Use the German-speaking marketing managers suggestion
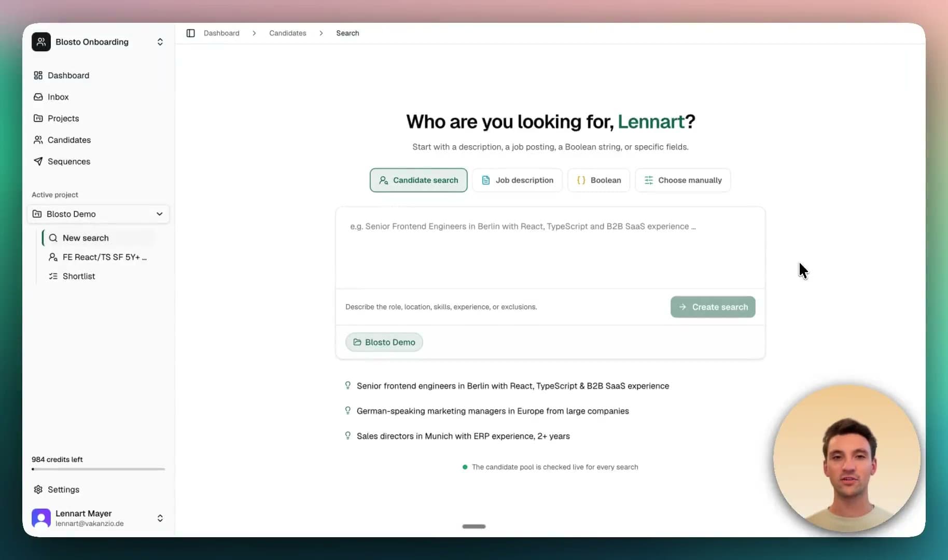The image size is (948, 560). (493, 411)
